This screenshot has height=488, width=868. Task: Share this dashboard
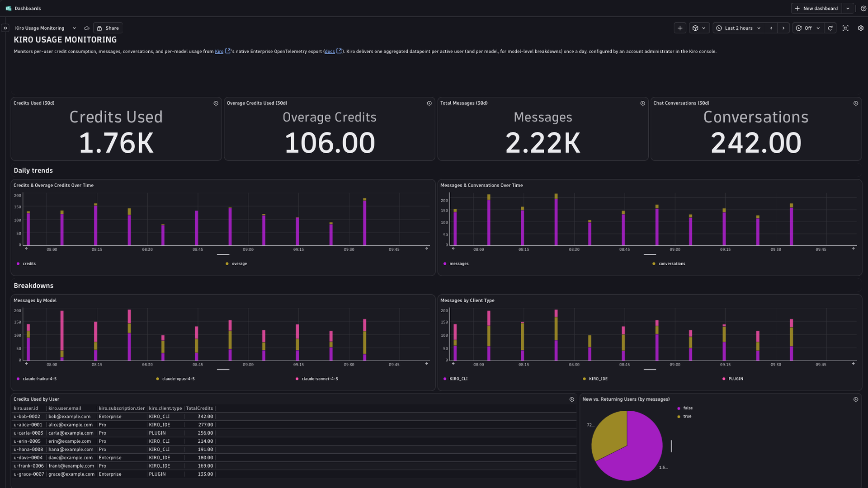[108, 28]
